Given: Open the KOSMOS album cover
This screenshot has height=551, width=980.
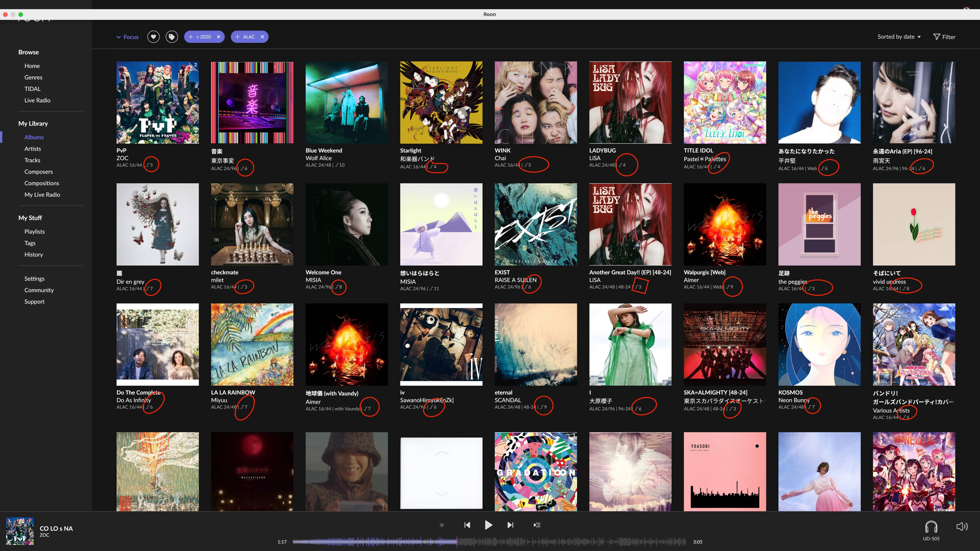Looking at the screenshot, I should pos(819,344).
